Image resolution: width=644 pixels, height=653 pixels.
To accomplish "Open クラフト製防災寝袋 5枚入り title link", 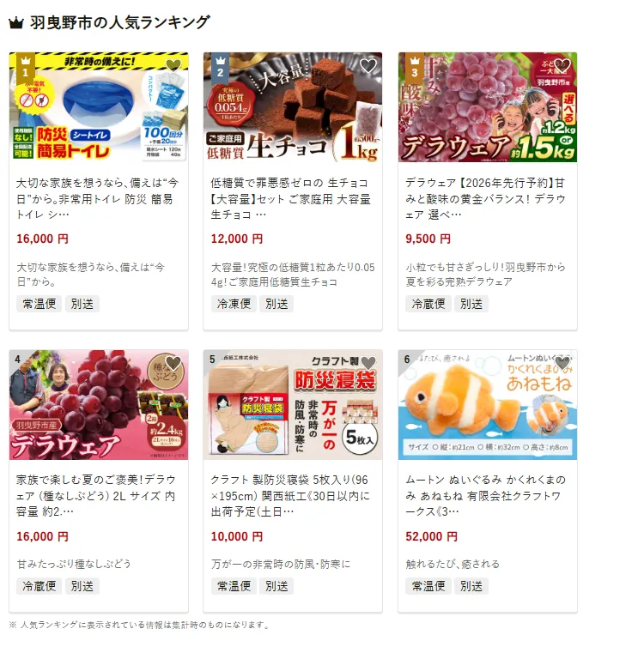I will (x=290, y=496).
